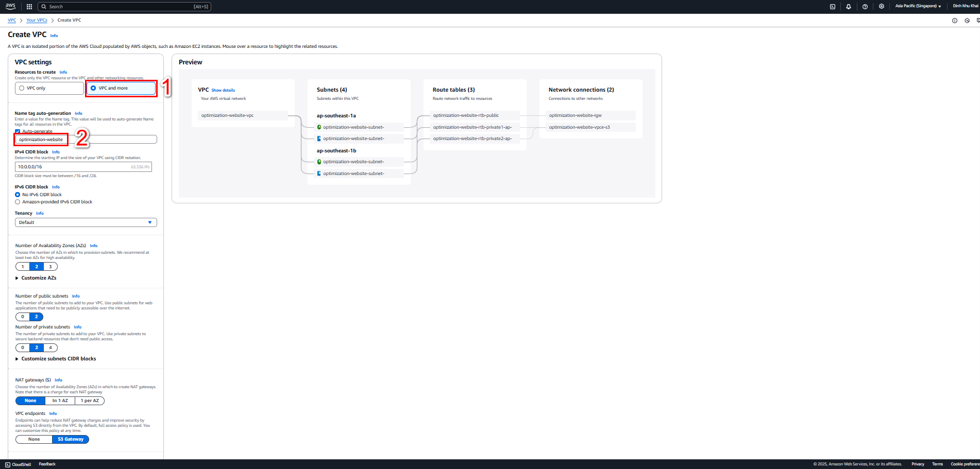Set private subnets to 4
This screenshot has width=980, height=469.
(50, 348)
